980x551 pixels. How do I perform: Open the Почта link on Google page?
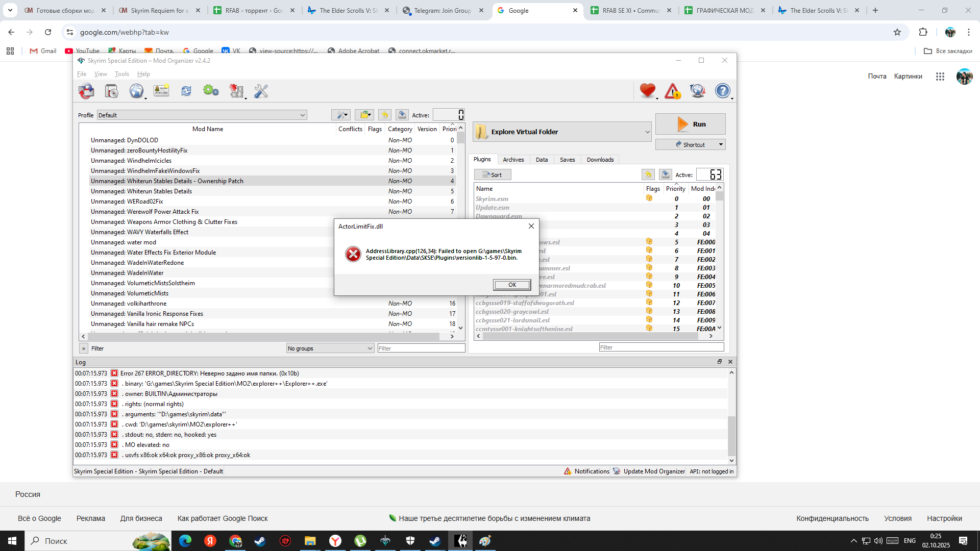point(877,77)
